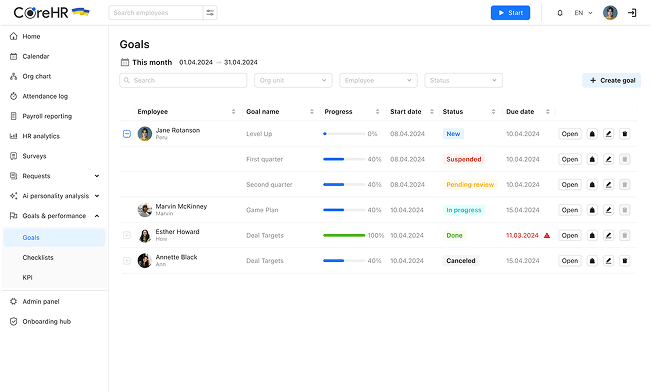Image resolution: width=652 pixels, height=392 pixels.
Task: Open the calendar icon next to This month
Action: [x=125, y=62]
